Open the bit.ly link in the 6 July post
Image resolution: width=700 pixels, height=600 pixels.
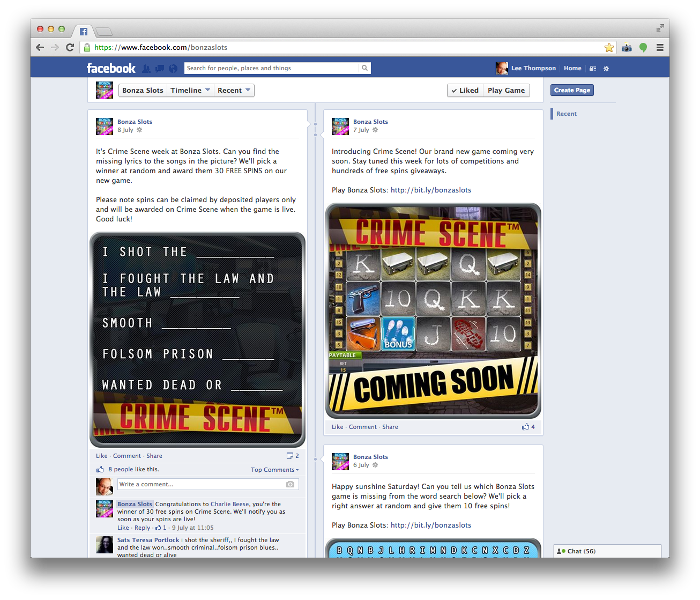coord(431,525)
